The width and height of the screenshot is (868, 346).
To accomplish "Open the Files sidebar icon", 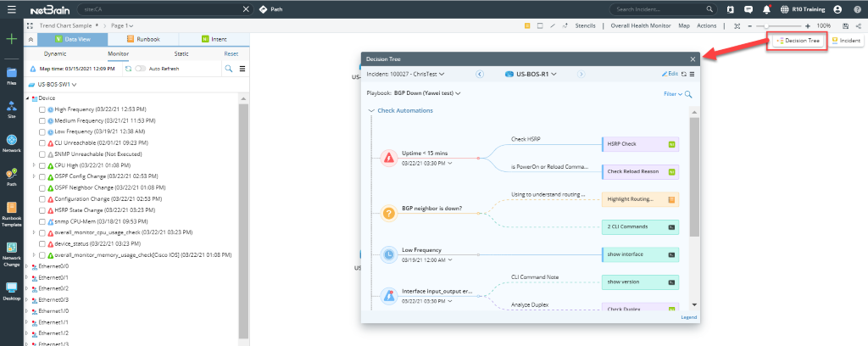I will 12,75.
